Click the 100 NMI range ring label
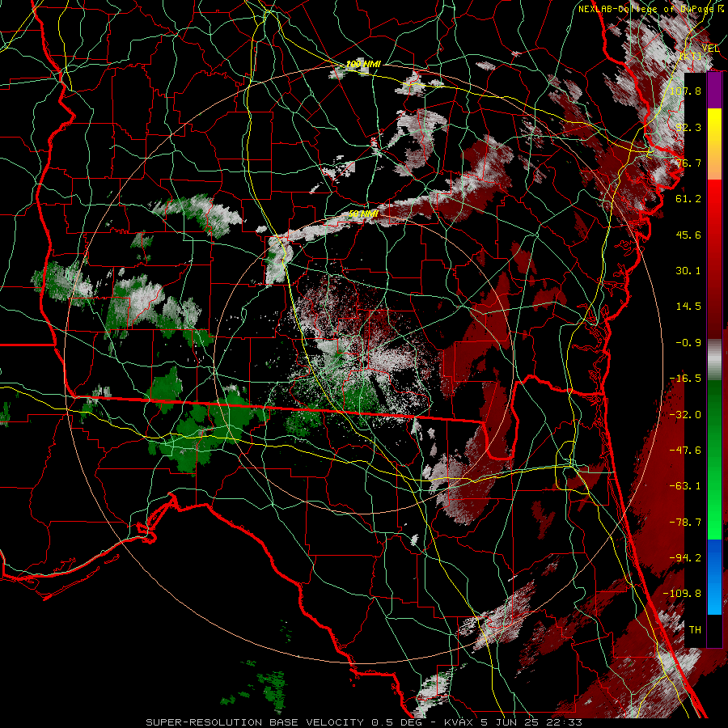This screenshot has width=728, height=728. tap(363, 64)
